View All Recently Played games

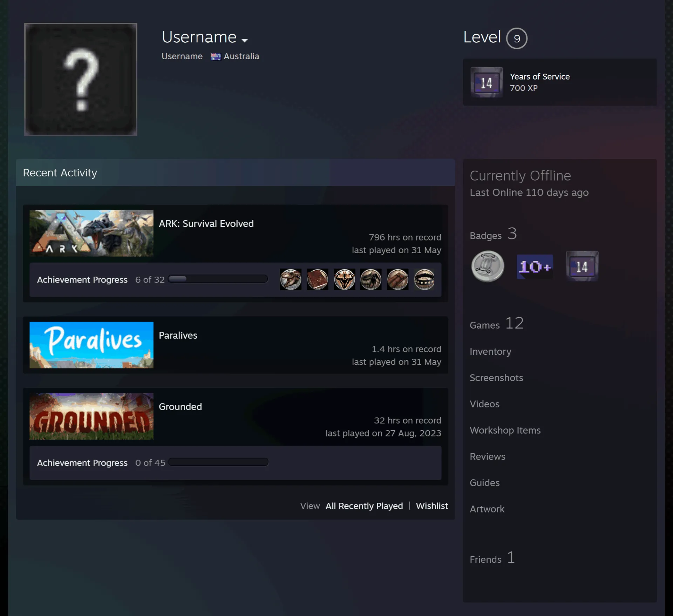pyautogui.click(x=364, y=506)
